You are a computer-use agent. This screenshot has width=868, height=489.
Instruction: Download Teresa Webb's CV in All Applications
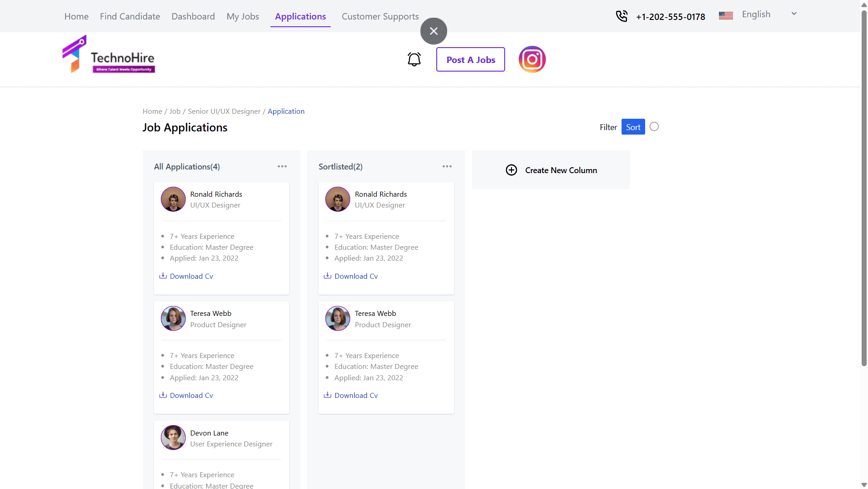coord(186,395)
